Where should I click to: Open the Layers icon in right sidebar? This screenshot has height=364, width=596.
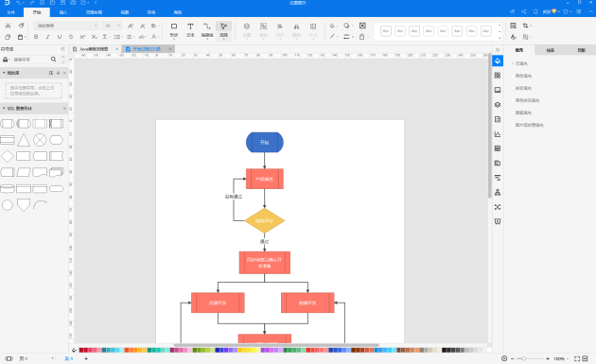[498, 105]
